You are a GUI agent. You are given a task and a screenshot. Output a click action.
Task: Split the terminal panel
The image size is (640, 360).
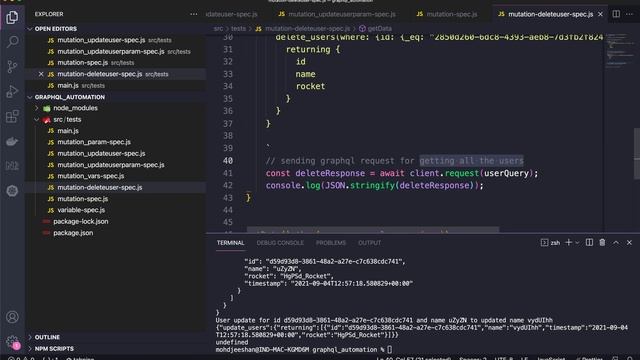[x=589, y=242]
